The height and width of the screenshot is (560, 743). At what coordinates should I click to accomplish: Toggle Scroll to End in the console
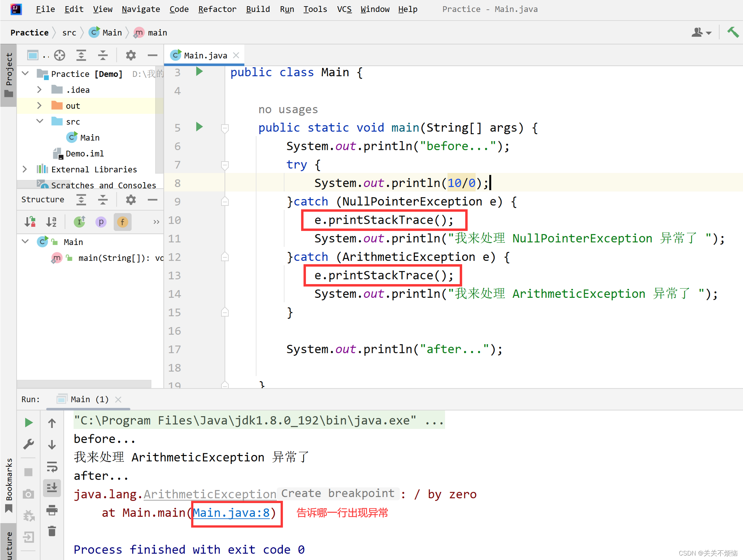point(52,488)
